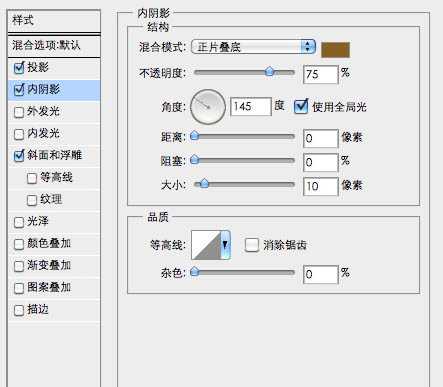Select the 纹理 style row label

[x=51, y=200]
